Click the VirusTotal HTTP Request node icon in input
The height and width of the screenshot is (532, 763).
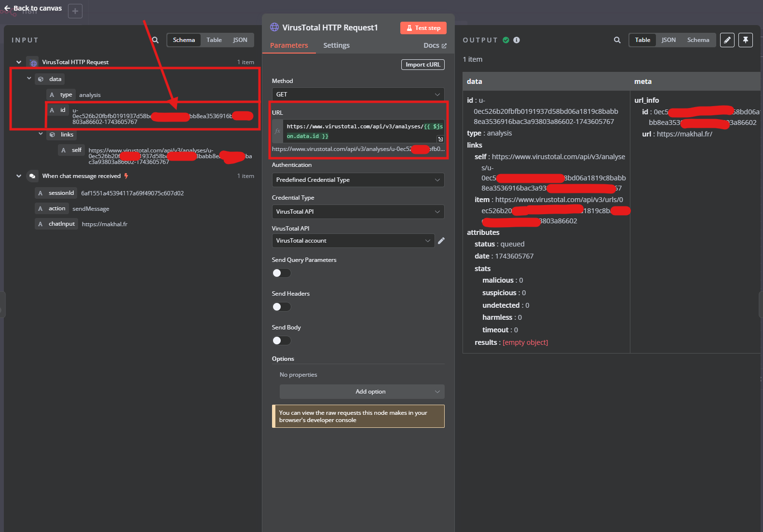click(x=33, y=63)
